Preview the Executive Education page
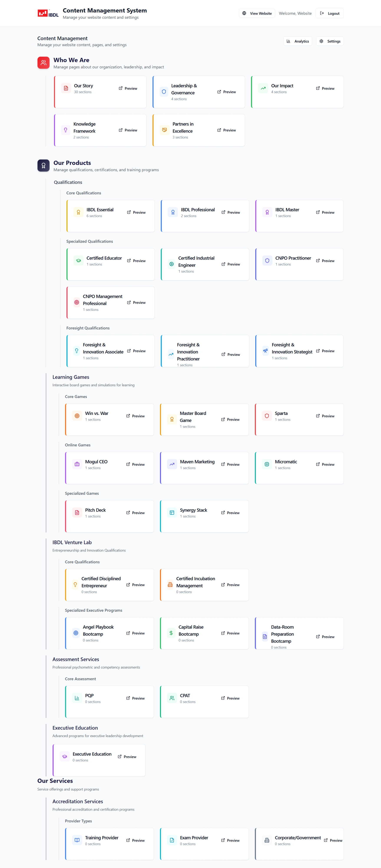Screen dimensions: 381x868 (127, 757)
